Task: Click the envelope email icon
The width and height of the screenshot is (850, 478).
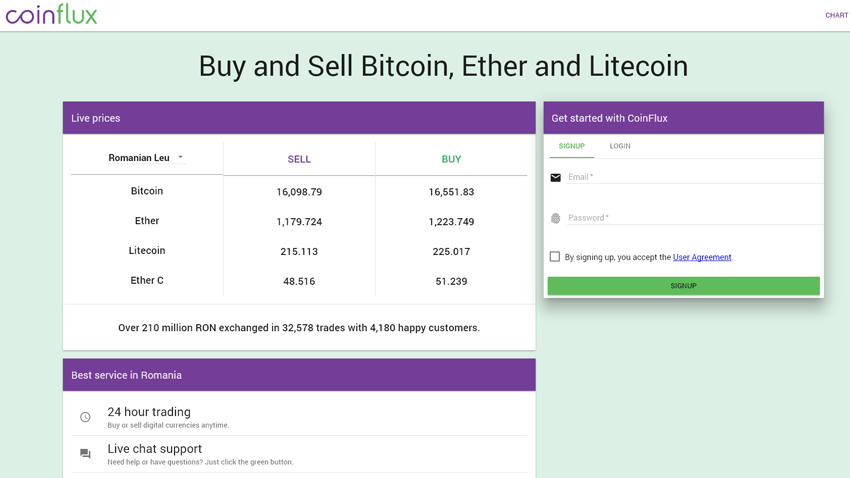Action: (x=555, y=178)
